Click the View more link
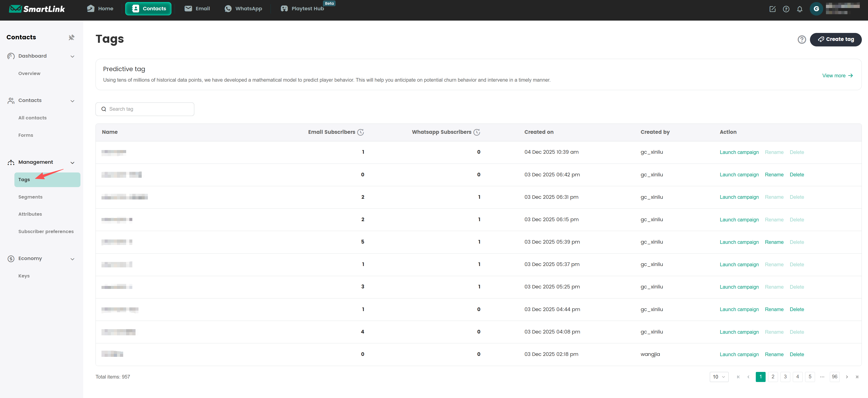 point(837,75)
